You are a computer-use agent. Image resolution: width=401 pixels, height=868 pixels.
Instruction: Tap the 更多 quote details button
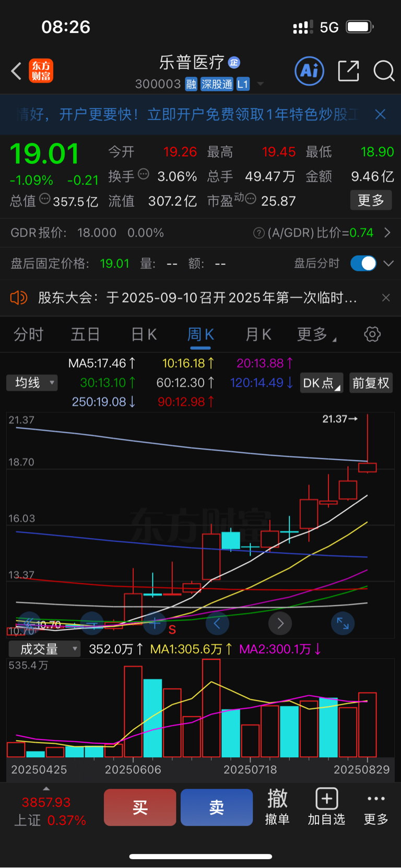pyautogui.click(x=371, y=200)
